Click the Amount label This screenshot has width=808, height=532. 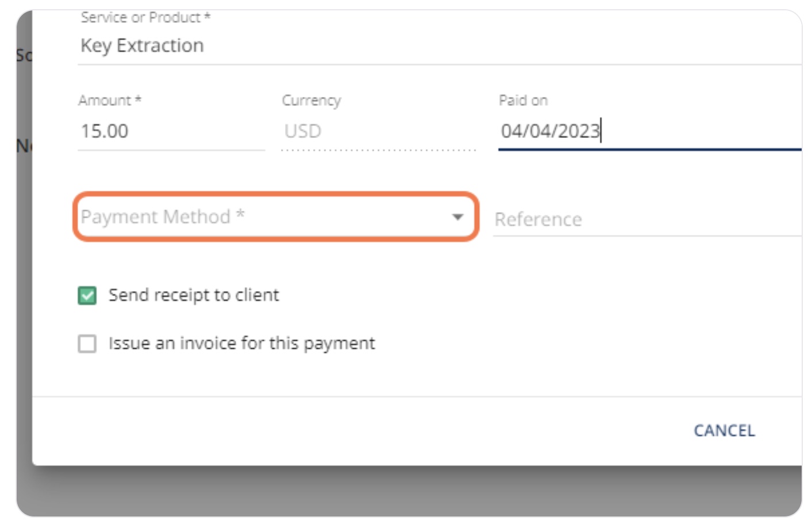click(110, 100)
